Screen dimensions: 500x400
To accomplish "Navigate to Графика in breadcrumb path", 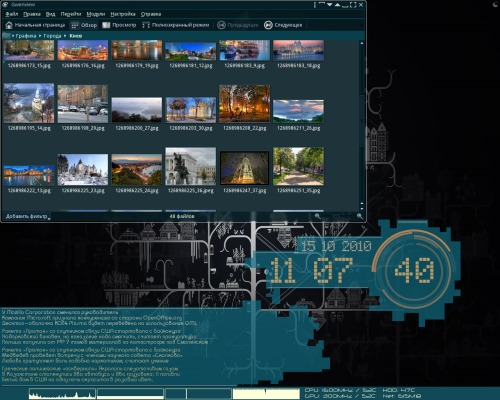I will [26, 36].
